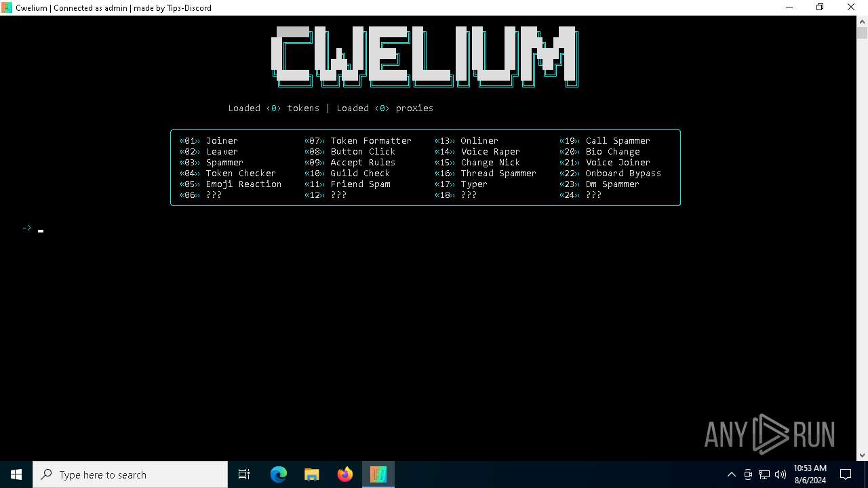Show hidden system tray icons
Screen dimensions: 868x488
(731, 474)
